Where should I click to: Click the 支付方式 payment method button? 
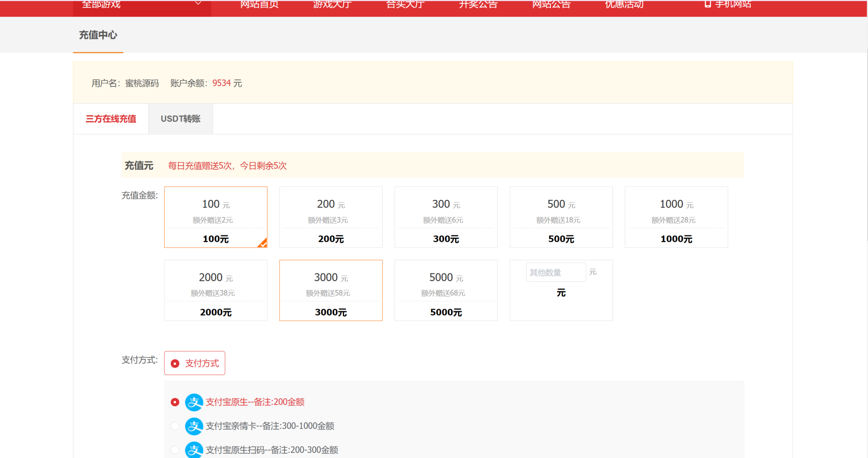click(195, 363)
